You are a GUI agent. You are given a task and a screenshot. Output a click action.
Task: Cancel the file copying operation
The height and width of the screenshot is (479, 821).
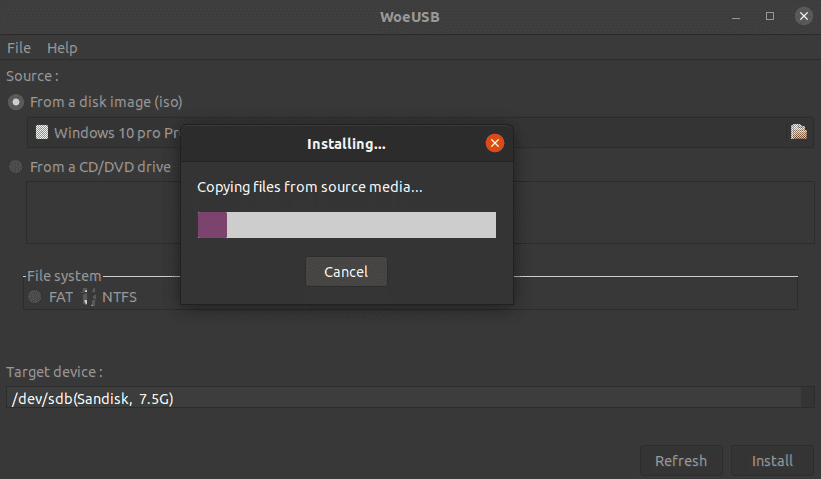click(346, 272)
